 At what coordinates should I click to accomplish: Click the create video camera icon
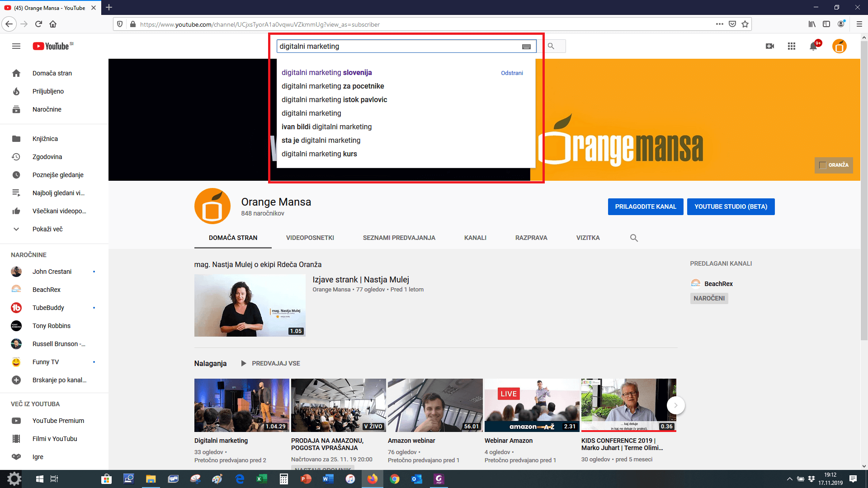[770, 46]
